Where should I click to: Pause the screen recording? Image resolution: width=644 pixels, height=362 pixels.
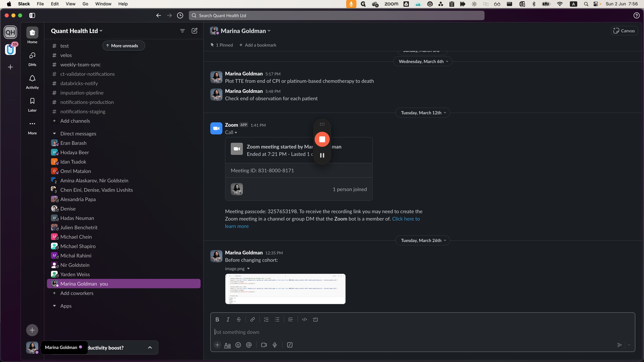click(322, 155)
